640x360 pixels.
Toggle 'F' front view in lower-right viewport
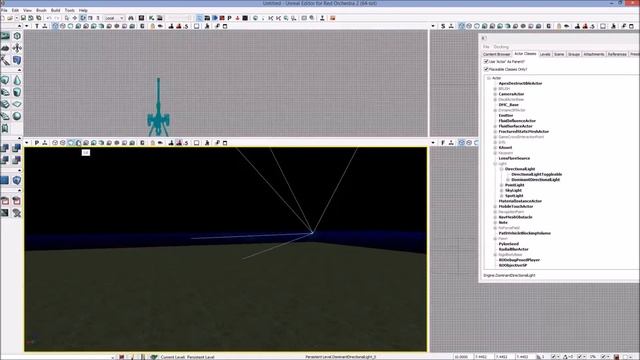pyautogui.click(x=443, y=143)
